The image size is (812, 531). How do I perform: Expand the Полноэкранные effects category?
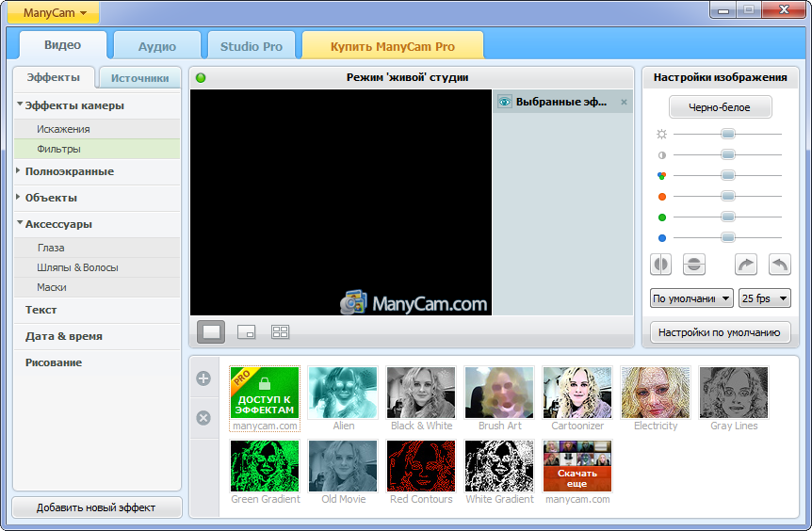coord(70,171)
